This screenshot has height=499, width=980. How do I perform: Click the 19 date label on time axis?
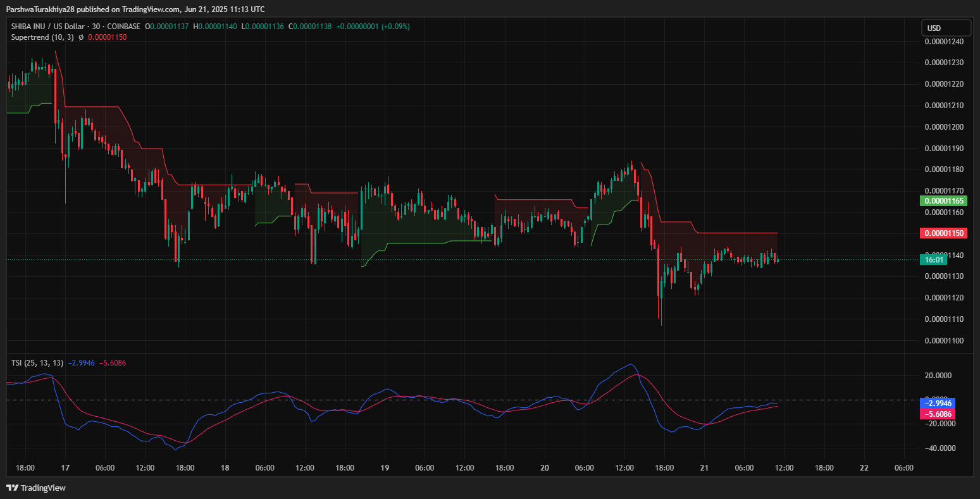(x=385, y=468)
